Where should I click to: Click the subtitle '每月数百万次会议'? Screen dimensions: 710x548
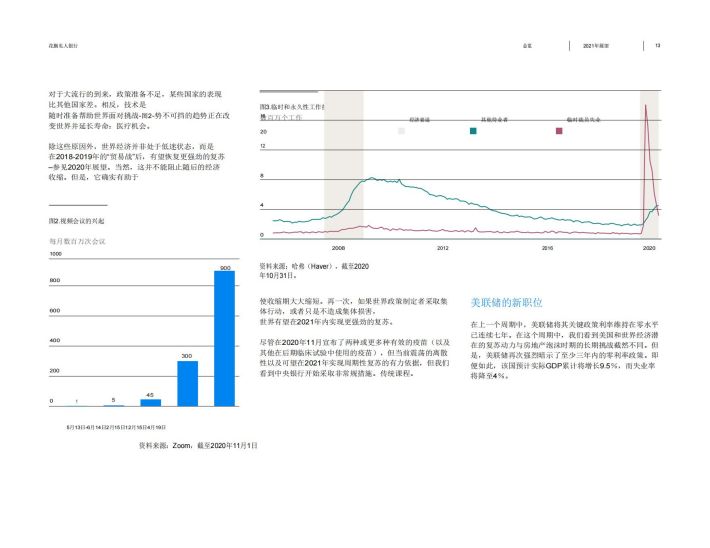77,241
